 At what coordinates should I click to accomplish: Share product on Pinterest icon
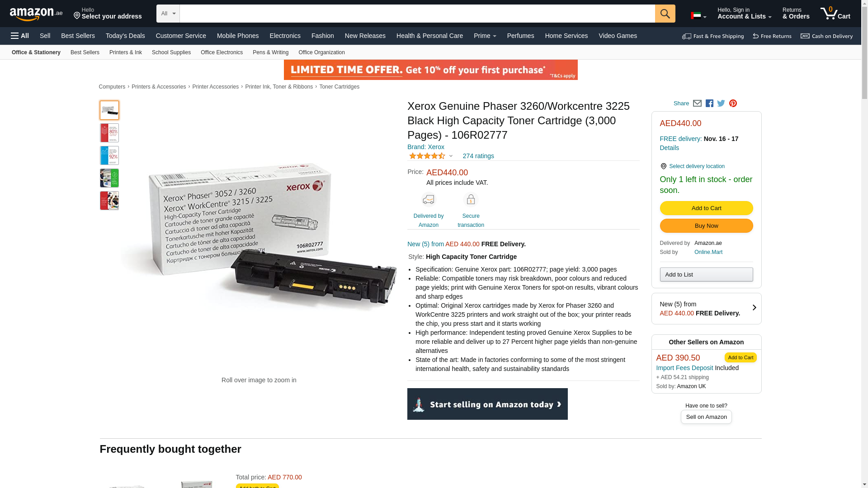click(x=733, y=103)
